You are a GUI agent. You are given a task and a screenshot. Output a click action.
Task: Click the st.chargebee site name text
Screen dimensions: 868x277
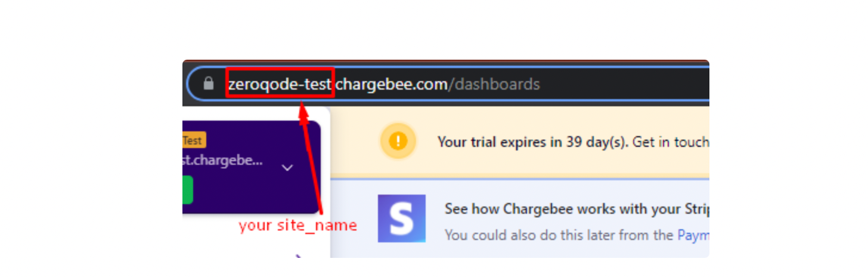click(222, 161)
